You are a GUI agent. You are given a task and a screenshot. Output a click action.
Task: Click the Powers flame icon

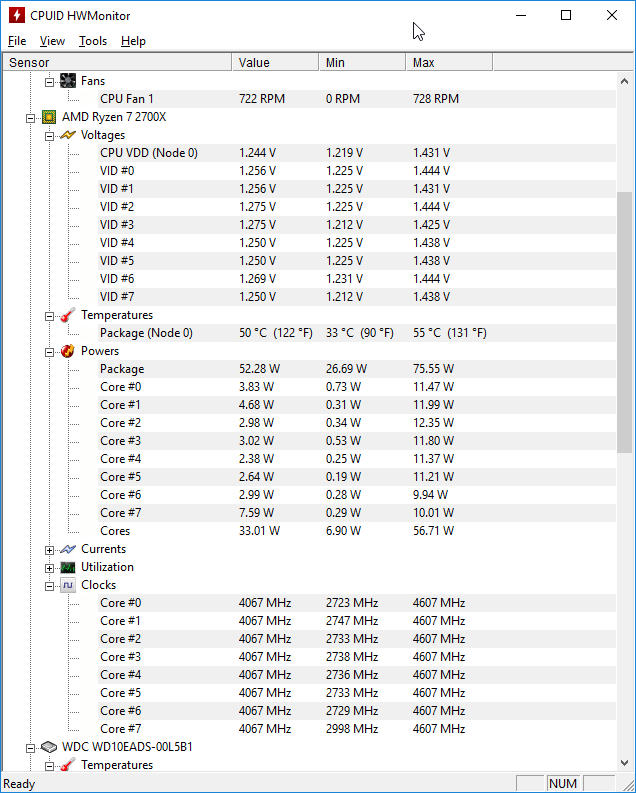68,351
